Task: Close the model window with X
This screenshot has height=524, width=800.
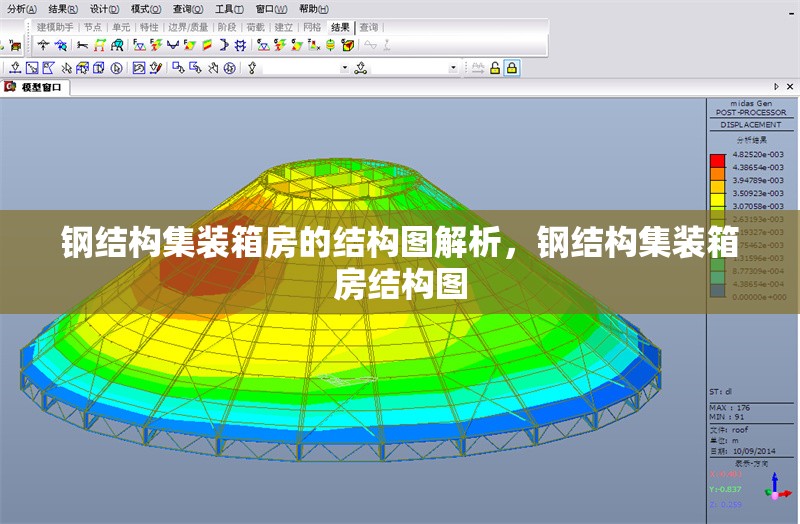Action: (790, 87)
